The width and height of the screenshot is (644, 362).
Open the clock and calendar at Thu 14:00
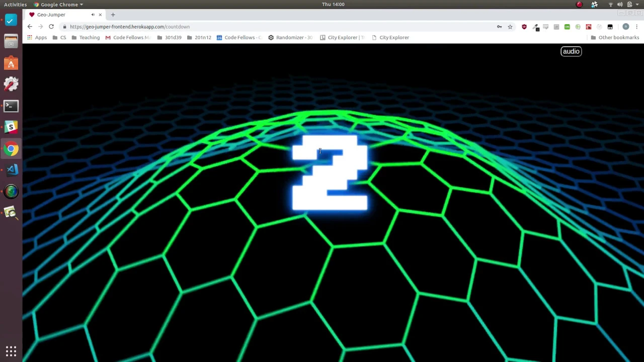tap(333, 5)
